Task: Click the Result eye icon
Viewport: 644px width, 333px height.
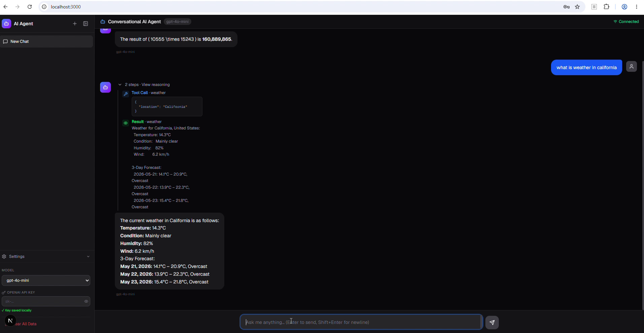Action: [x=126, y=123]
